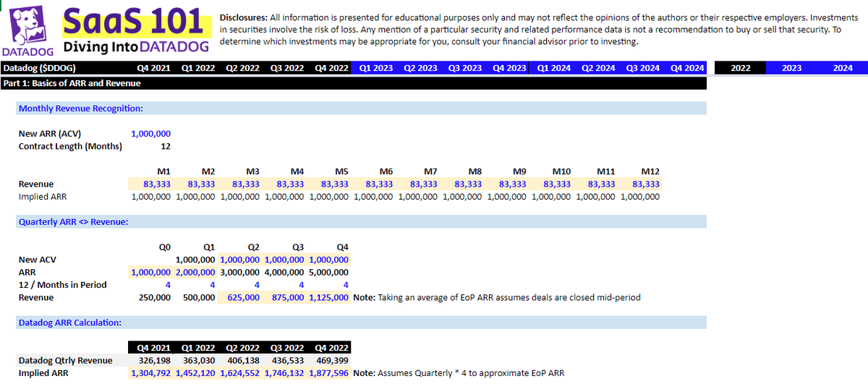Select the 83,333 revenue under M9
Viewport: 868px width, 384px height.
[x=513, y=184]
